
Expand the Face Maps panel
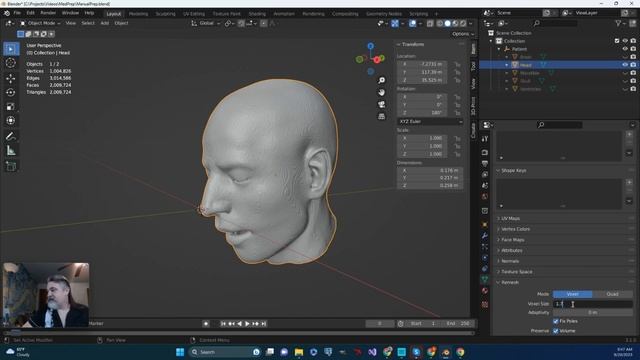(x=513, y=240)
